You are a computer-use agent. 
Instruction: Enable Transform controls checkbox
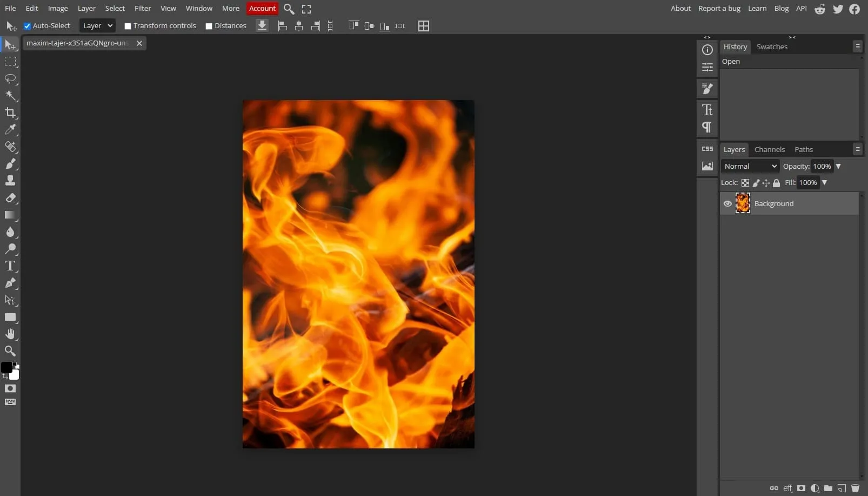(128, 26)
